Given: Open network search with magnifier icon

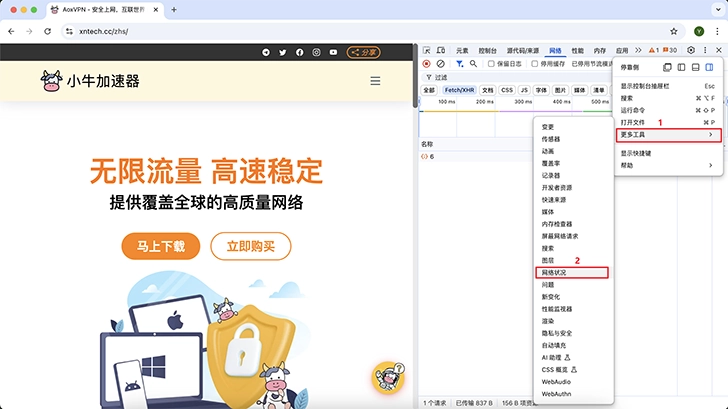Looking at the screenshot, I should point(473,64).
